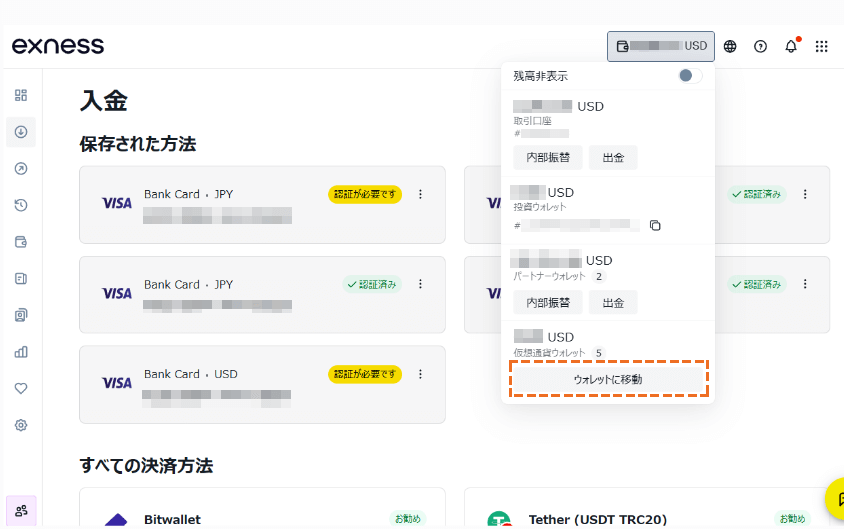The image size is (844, 529).
Task: Click the 認証済み badge on Bank Card JPY
Action: click(x=372, y=284)
